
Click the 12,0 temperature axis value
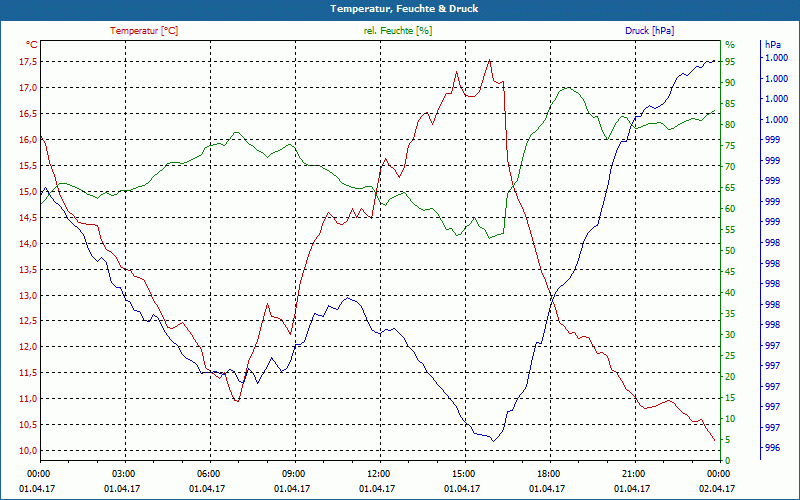coord(28,347)
